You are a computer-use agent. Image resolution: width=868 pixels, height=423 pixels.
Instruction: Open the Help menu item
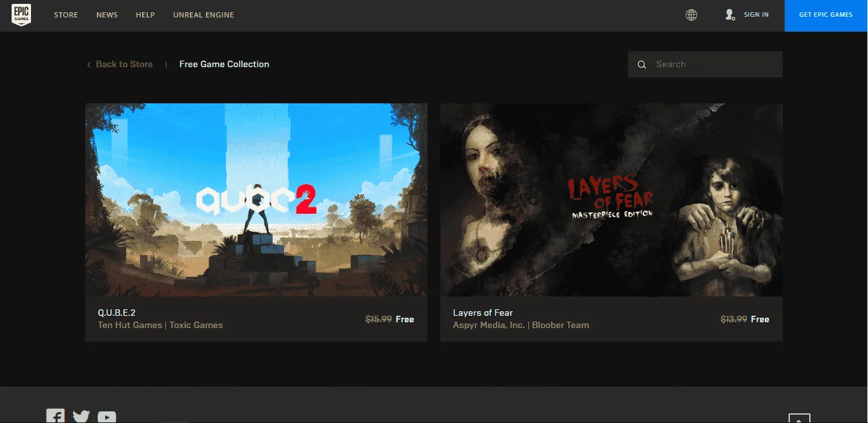click(145, 15)
